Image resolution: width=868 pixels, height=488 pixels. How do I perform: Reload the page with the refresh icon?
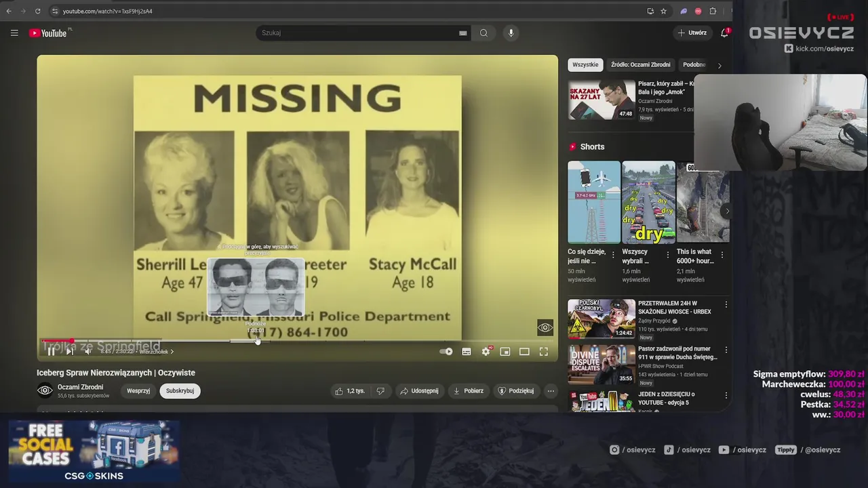pyautogui.click(x=37, y=11)
